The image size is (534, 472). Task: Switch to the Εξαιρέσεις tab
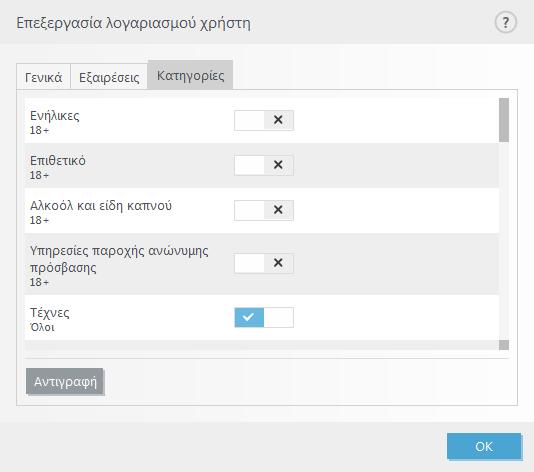coord(109,77)
